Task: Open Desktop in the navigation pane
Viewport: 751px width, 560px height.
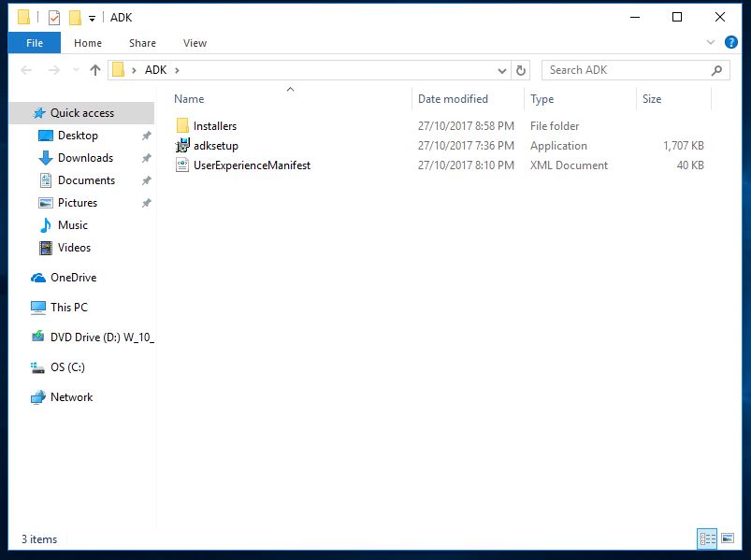Action: (x=78, y=136)
